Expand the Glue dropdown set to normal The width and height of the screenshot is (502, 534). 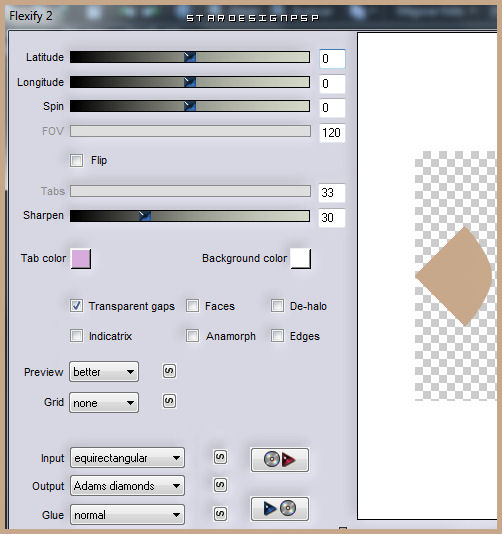(127, 515)
